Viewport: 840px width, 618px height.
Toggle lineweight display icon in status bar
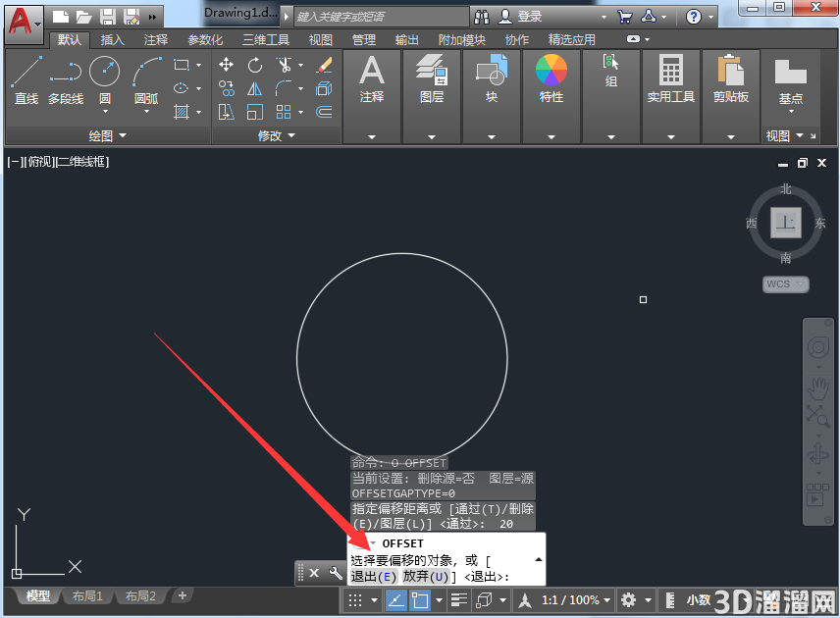[x=459, y=600]
